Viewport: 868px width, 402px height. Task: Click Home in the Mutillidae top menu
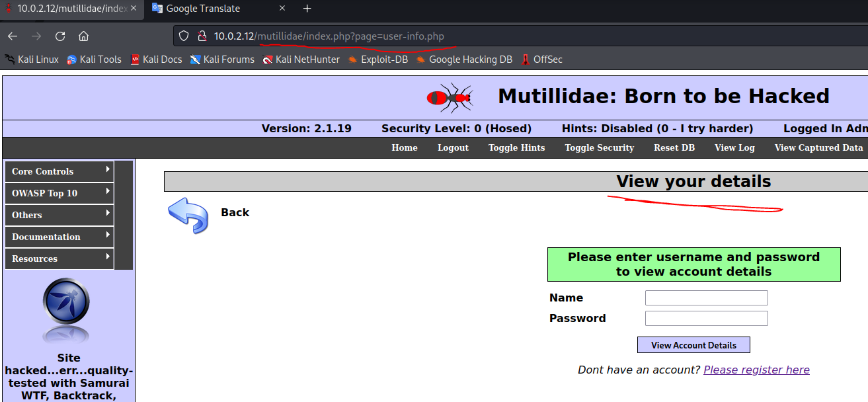click(405, 148)
